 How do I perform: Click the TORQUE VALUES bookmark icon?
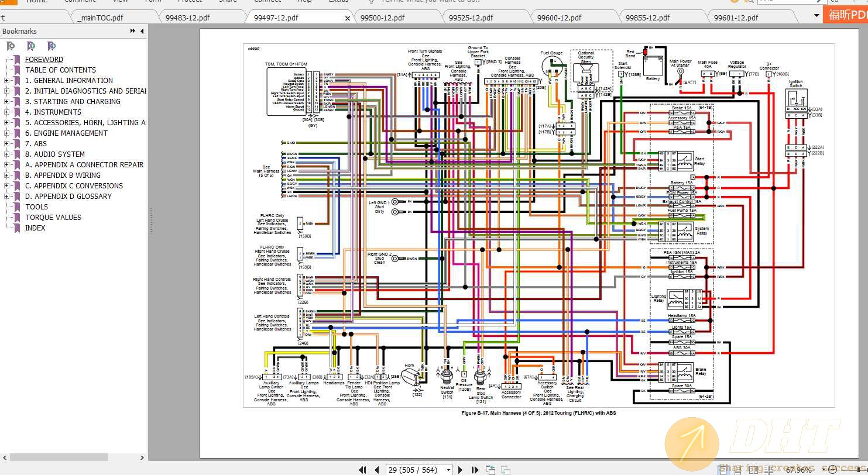(18, 217)
